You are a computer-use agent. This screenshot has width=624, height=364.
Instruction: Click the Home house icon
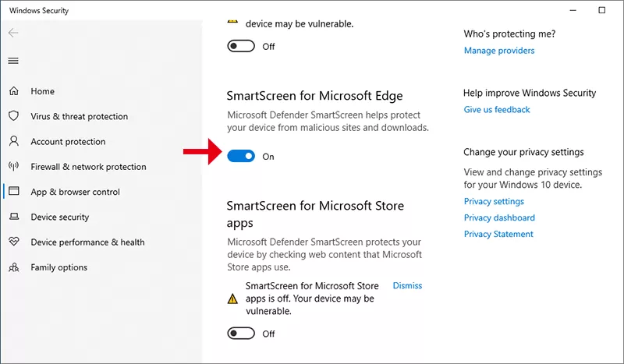pyautogui.click(x=14, y=91)
